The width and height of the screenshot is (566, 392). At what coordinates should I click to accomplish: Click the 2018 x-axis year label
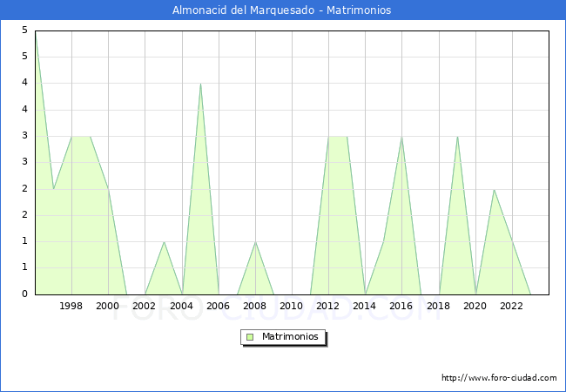(438, 306)
